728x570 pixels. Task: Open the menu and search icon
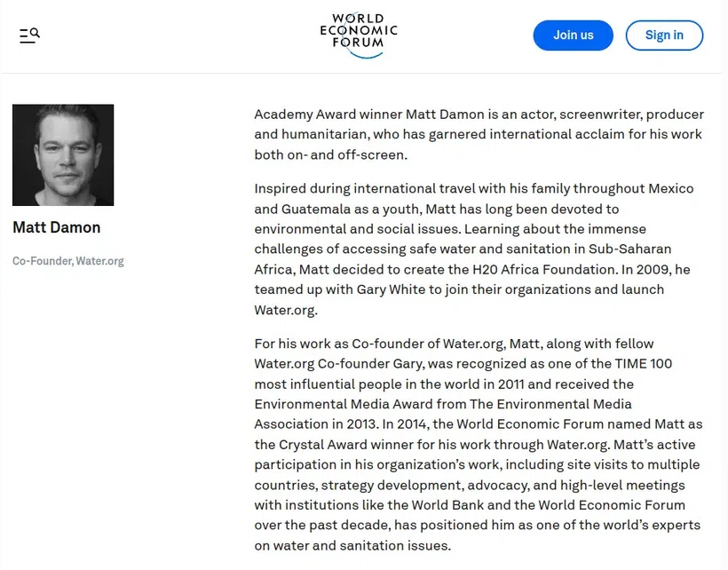pyautogui.click(x=29, y=36)
